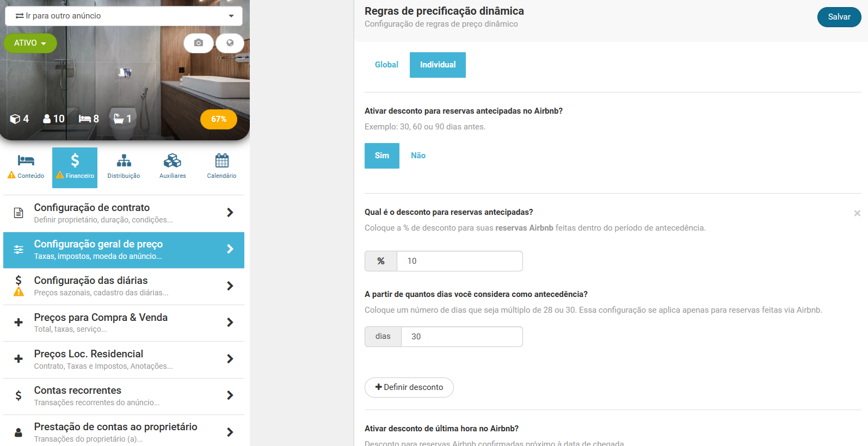The width and height of the screenshot is (868, 446).
Task: Select the Financeiro dollar icon section
Action: click(75, 168)
